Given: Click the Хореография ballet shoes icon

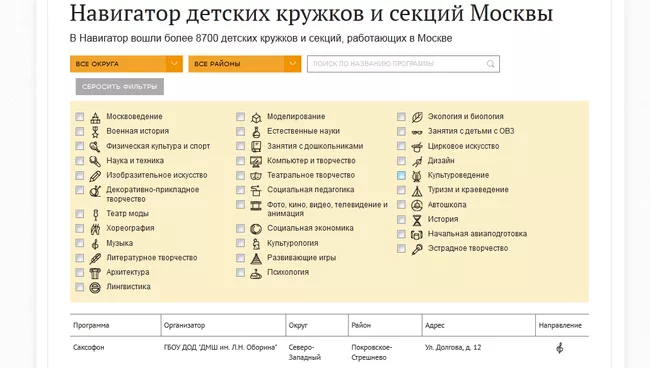Looking at the screenshot, I should [x=95, y=229].
